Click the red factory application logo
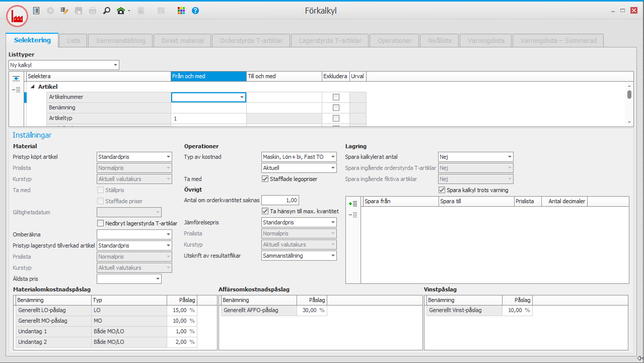This screenshot has height=363, width=644. click(17, 16)
